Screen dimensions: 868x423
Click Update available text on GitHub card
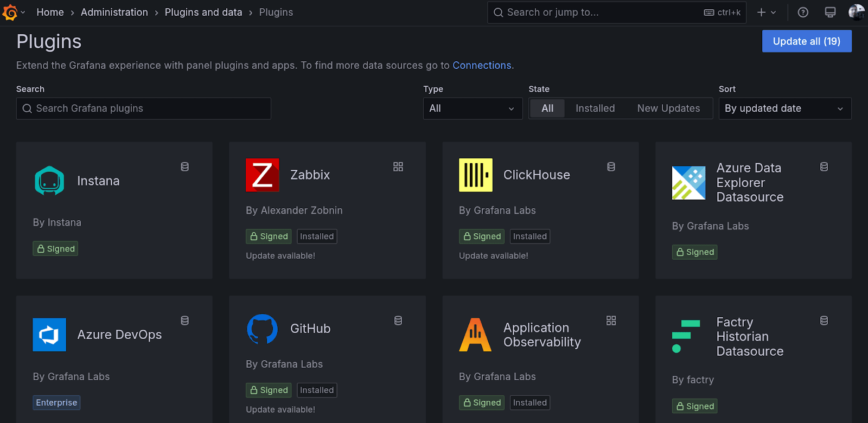280,409
